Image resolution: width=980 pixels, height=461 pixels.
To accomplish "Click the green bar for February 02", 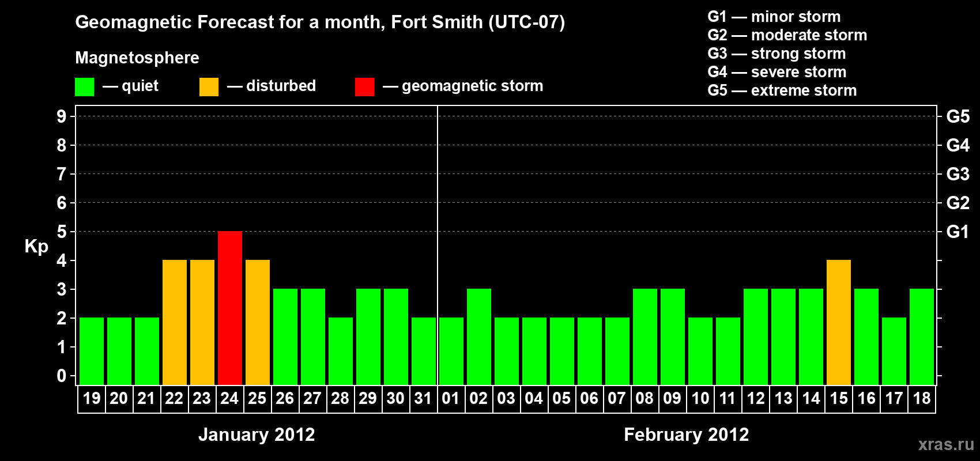I will pos(479,337).
